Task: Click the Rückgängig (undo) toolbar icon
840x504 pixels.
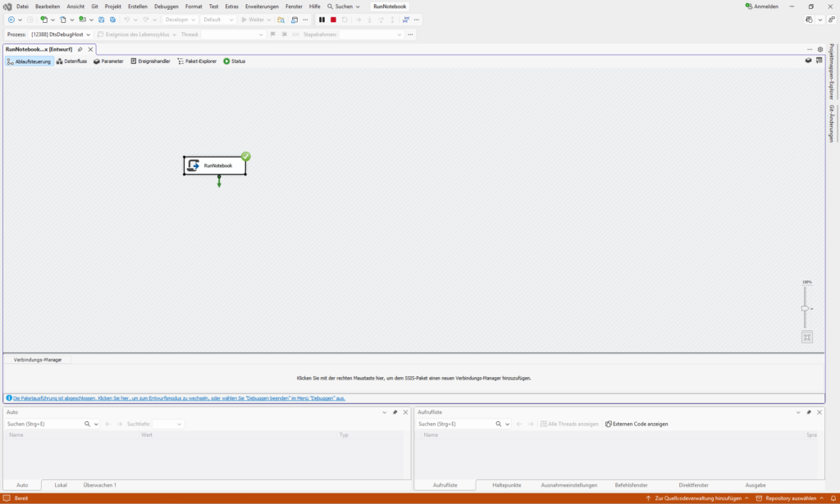Action: point(127,19)
